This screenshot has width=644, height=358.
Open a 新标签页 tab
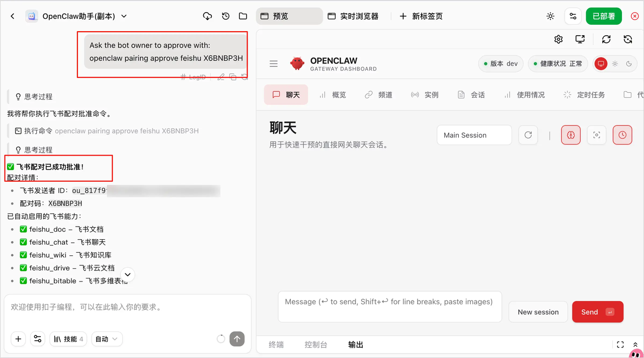(x=421, y=16)
